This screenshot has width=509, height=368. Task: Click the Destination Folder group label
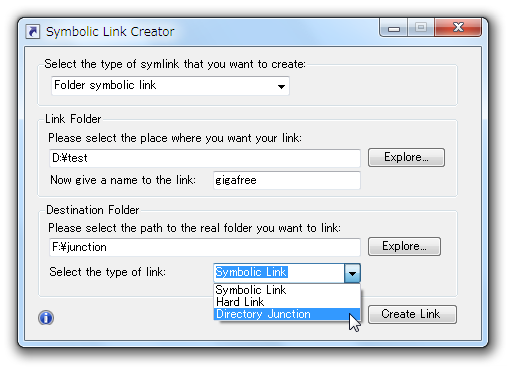pos(92,210)
